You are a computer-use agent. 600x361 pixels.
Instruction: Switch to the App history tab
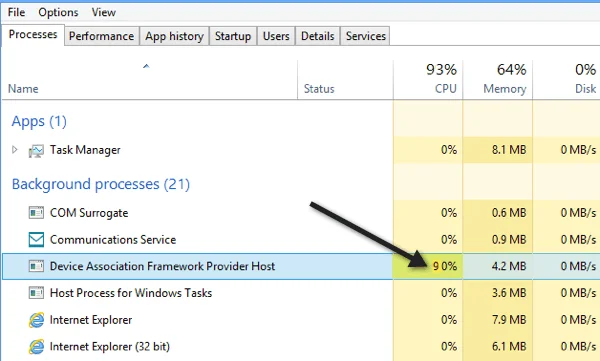[174, 36]
